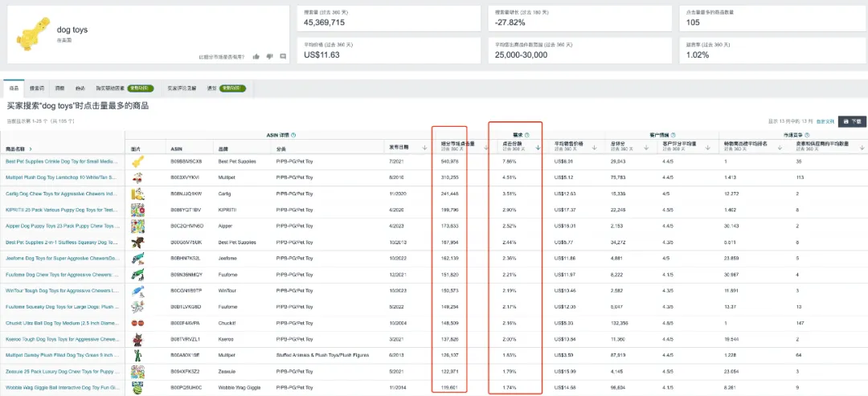Open help icon next to 客户情绪 header
This screenshot has height=396, width=868.
click(674, 134)
